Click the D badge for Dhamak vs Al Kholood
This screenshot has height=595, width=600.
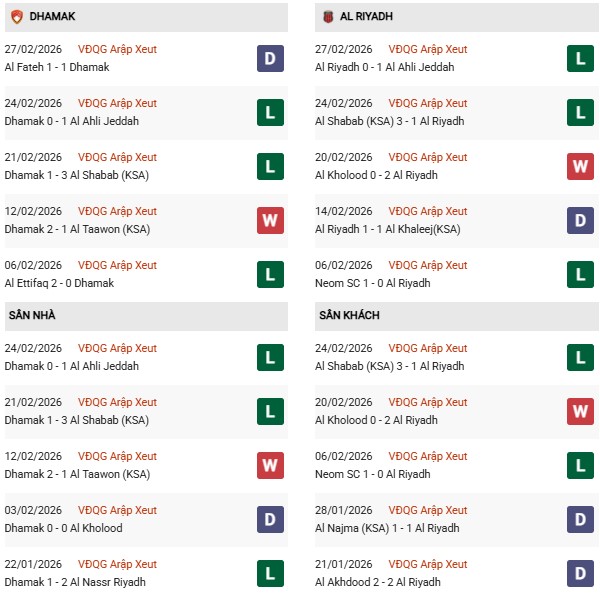pos(270,519)
